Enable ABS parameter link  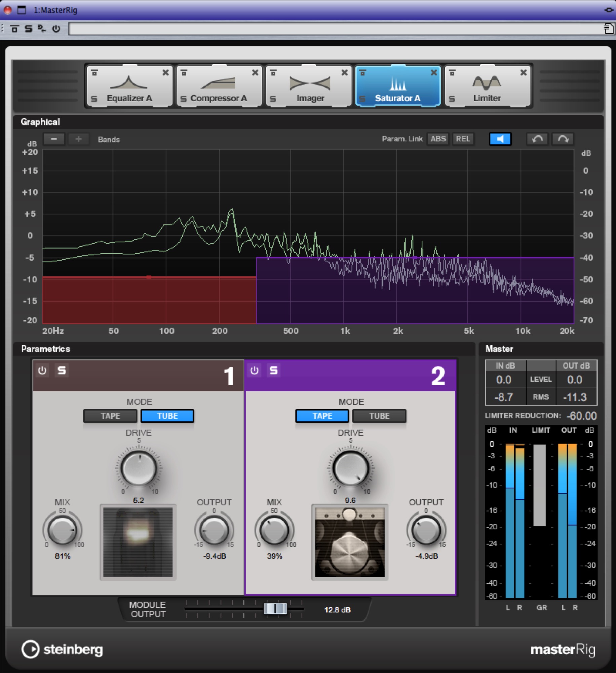(438, 139)
